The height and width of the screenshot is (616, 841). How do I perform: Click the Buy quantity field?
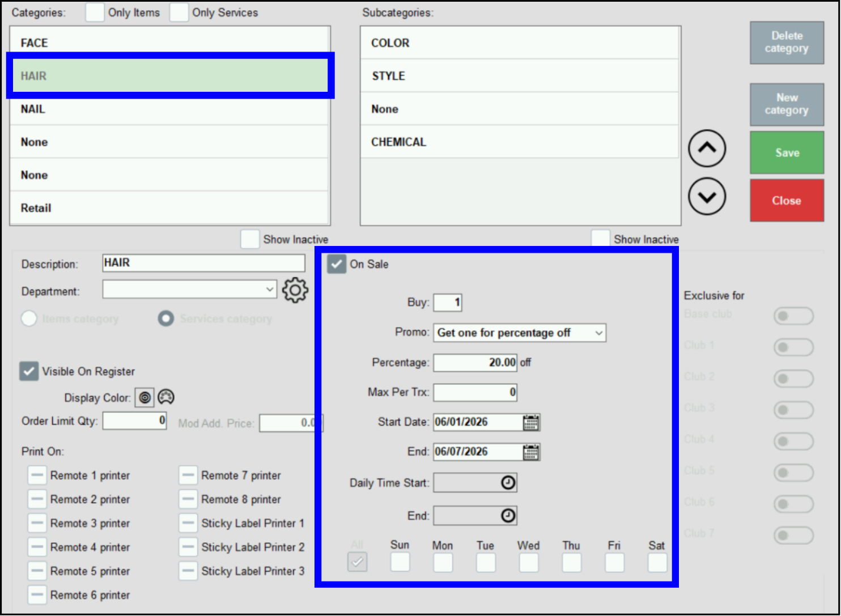(448, 303)
